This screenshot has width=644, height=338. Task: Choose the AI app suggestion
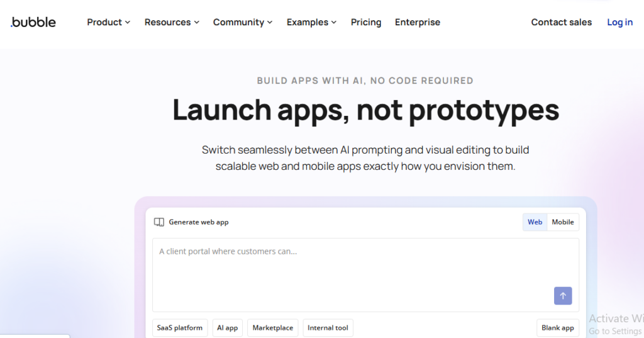(x=228, y=328)
